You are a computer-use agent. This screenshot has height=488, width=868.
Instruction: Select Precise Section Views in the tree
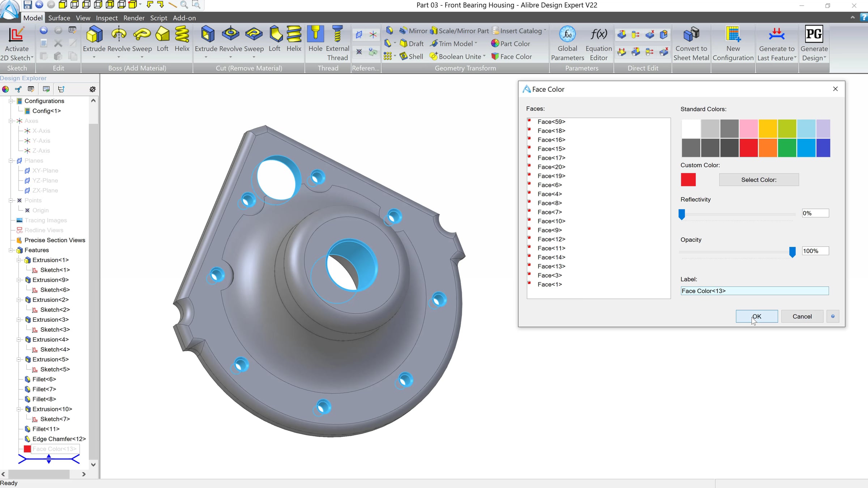point(55,240)
